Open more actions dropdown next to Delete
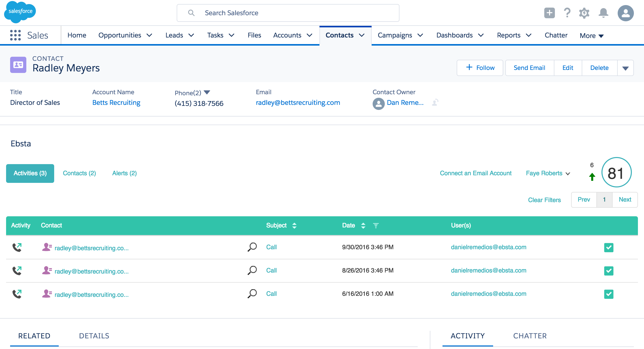Screen dimensions: 644x349 click(625, 68)
